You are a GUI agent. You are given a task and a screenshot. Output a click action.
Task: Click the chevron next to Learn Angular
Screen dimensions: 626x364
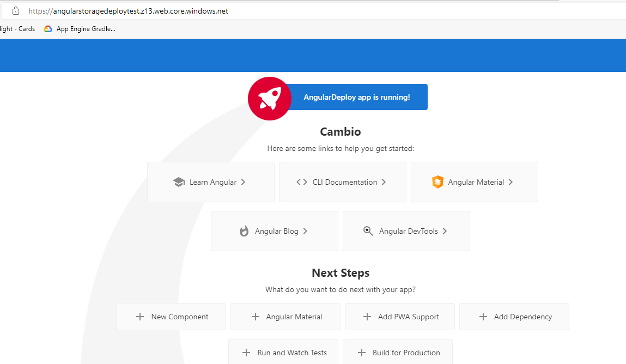243,182
